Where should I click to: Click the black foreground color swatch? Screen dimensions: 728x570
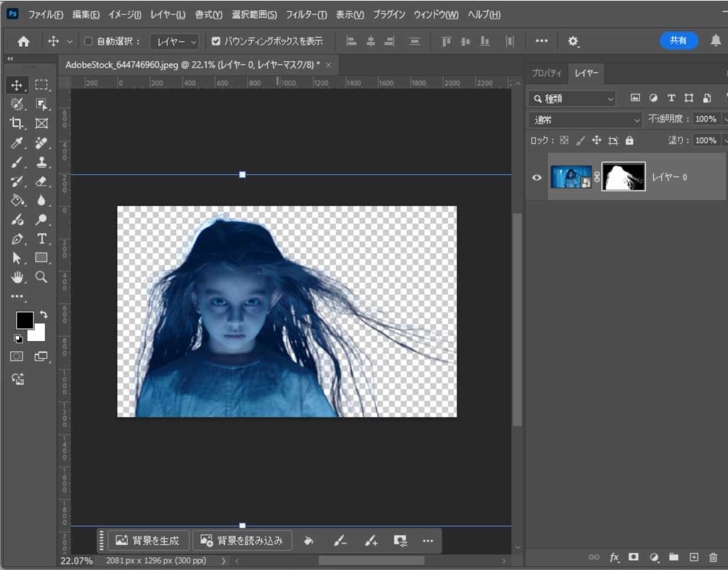(25, 321)
